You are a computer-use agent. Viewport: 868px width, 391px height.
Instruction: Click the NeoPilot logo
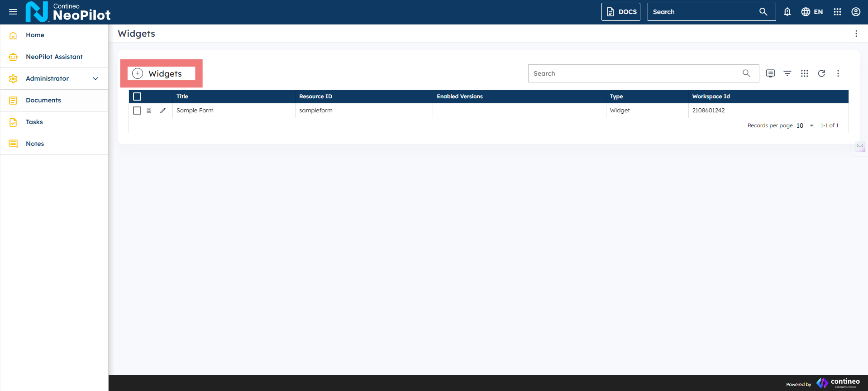(x=68, y=12)
